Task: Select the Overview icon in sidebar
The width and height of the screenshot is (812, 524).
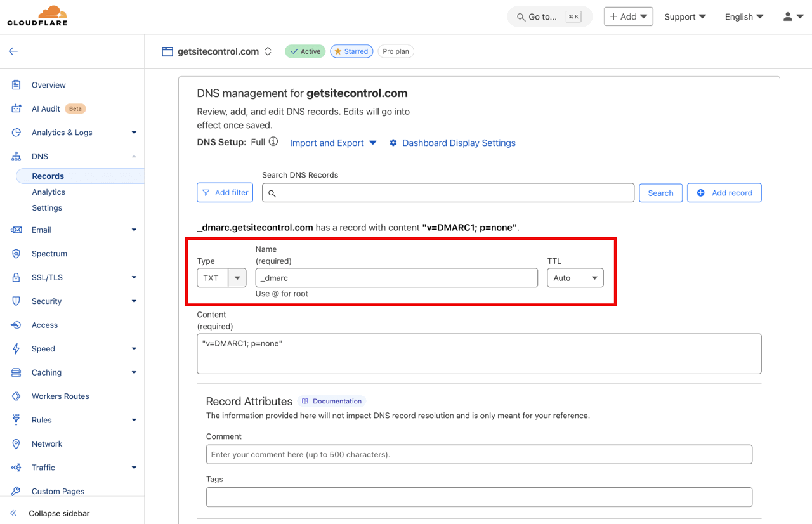Action: click(x=15, y=84)
